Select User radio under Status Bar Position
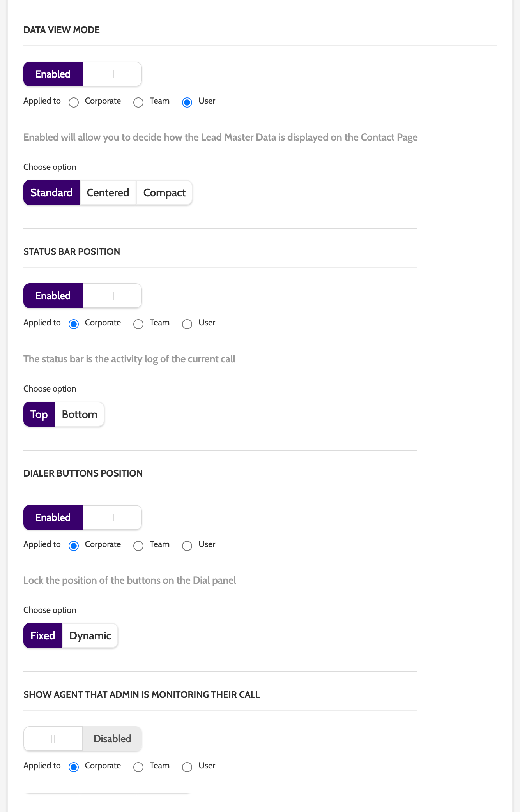The image size is (520, 812). [x=187, y=324]
